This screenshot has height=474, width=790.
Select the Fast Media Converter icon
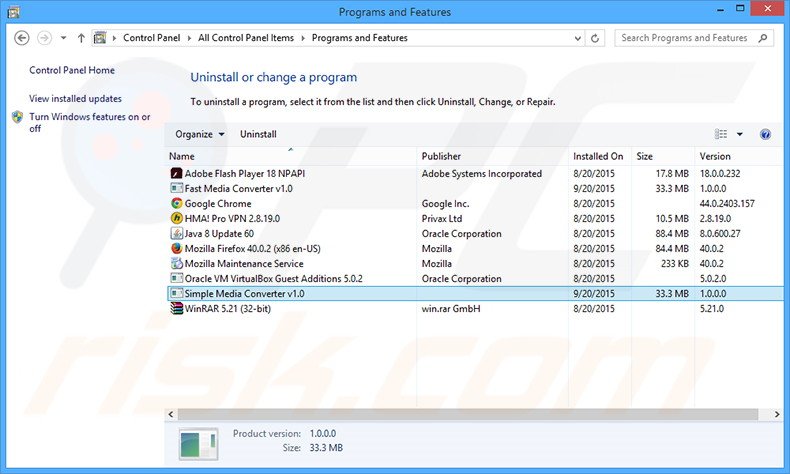point(176,188)
